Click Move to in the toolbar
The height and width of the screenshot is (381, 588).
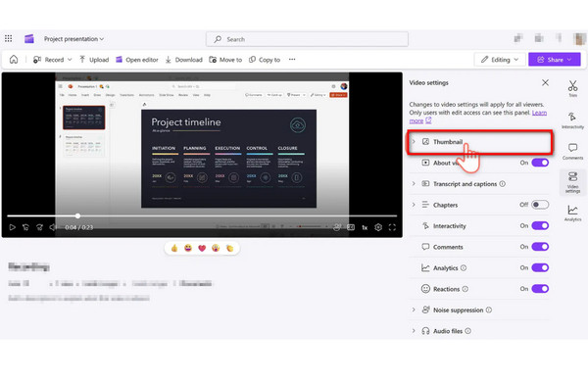point(225,60)
